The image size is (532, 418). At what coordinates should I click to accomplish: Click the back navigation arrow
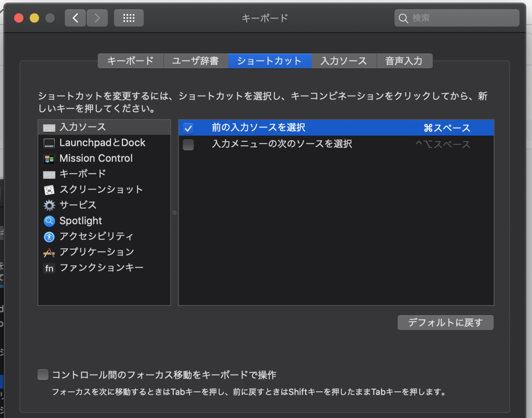(75, 18)
